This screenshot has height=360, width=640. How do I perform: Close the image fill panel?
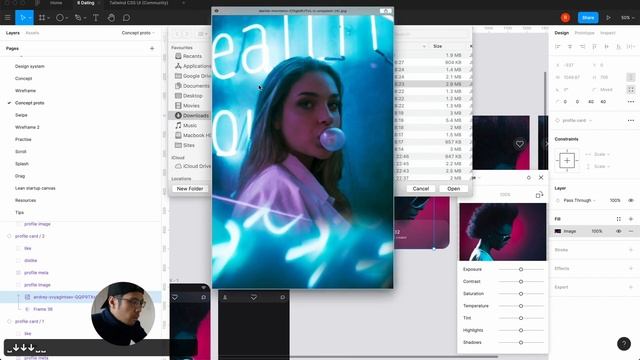click(x=541, y=178)
